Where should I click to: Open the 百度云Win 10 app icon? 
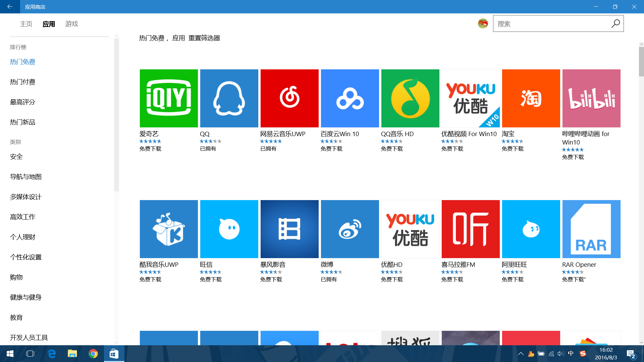(350, 98)
